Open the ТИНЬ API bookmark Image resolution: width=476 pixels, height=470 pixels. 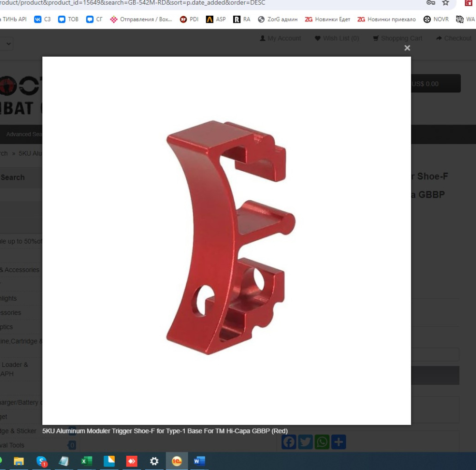(x=13, y=20)
